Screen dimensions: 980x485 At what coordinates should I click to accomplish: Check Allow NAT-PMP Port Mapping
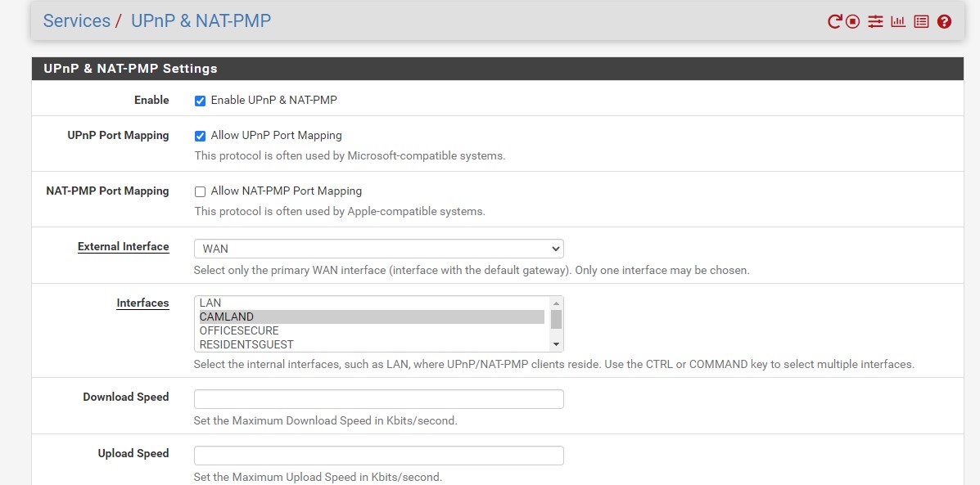pyautogui.click(x=200, y=191)
